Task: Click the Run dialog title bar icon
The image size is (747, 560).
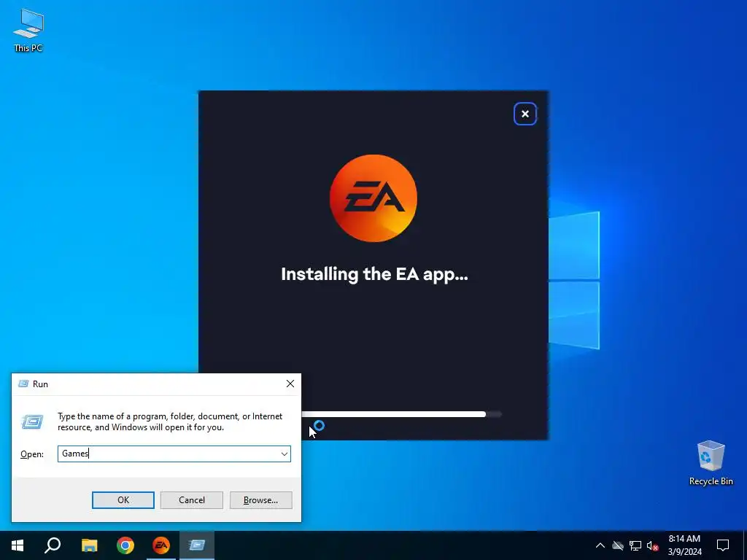Action: [x=23, y=384]
